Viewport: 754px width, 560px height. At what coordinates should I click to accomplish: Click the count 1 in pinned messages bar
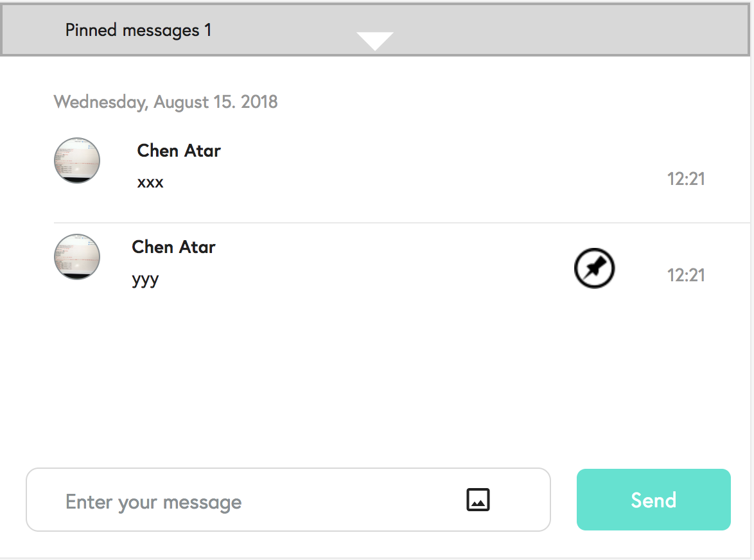click(x=207, y=30)
